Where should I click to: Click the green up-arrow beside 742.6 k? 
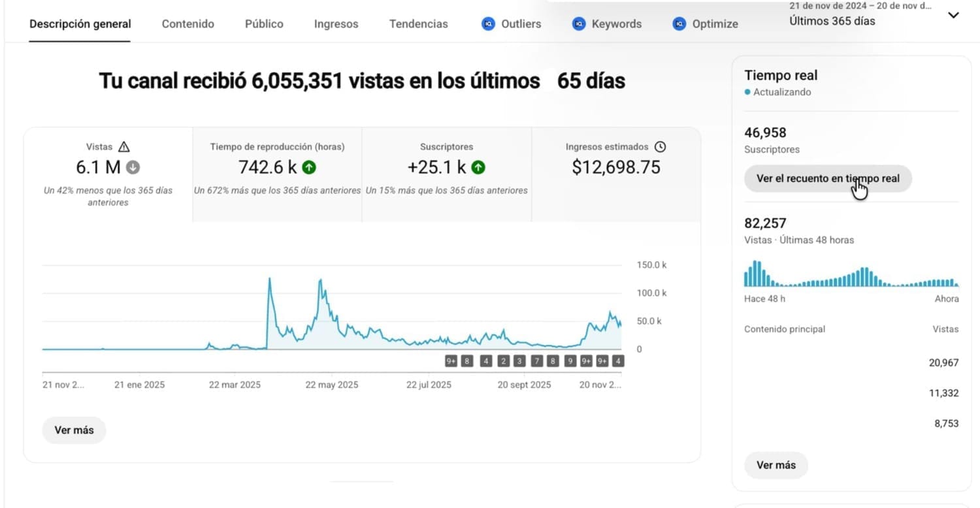[x=309, y=167]
